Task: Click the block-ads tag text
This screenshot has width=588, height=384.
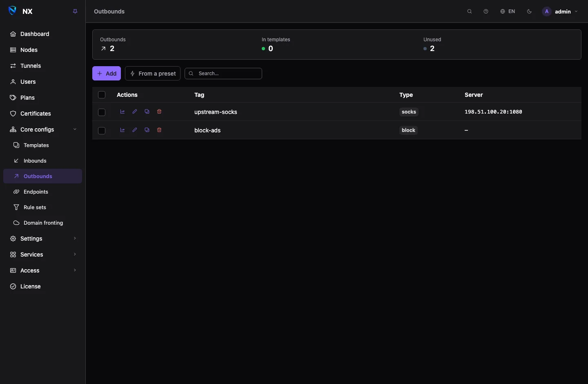Action: coord(207,130)
